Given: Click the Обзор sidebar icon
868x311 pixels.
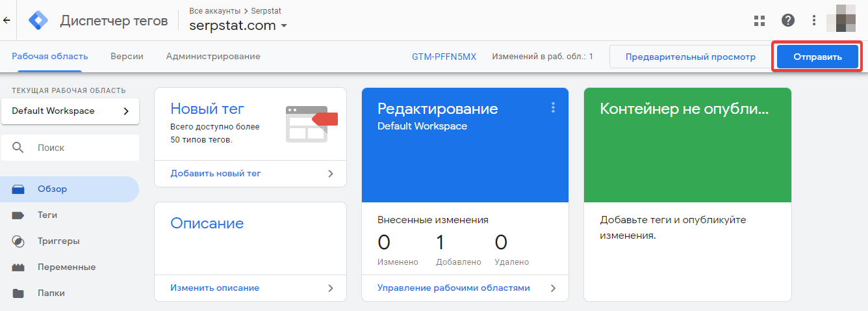Looking at the screenshot, I should (x=18, y=189).
